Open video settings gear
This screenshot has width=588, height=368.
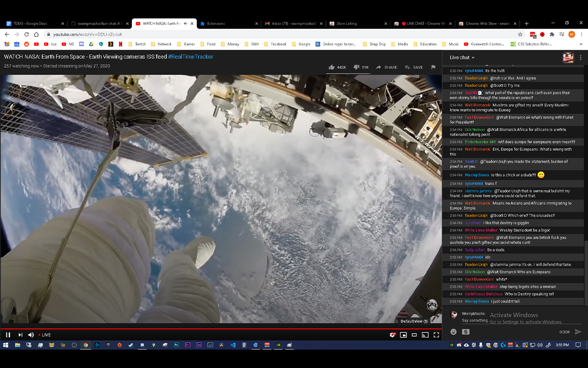point(392,335)
